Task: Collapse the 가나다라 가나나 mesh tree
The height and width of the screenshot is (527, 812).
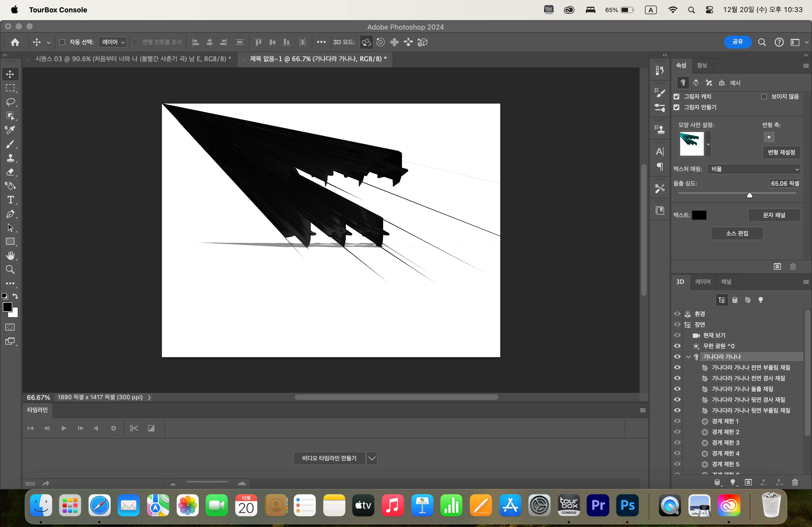Action: point(688,357)
